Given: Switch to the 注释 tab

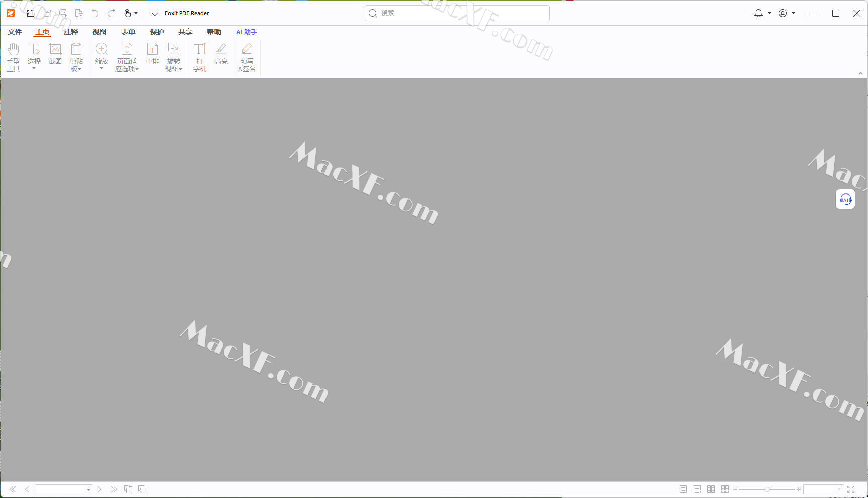Looking at the screenshot, I should coord(71,32).
